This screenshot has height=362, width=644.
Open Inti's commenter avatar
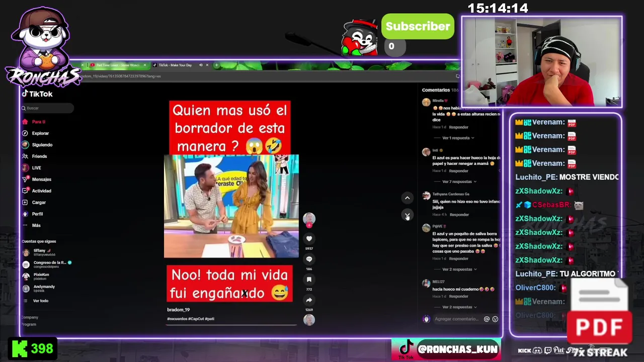(426, 152)
